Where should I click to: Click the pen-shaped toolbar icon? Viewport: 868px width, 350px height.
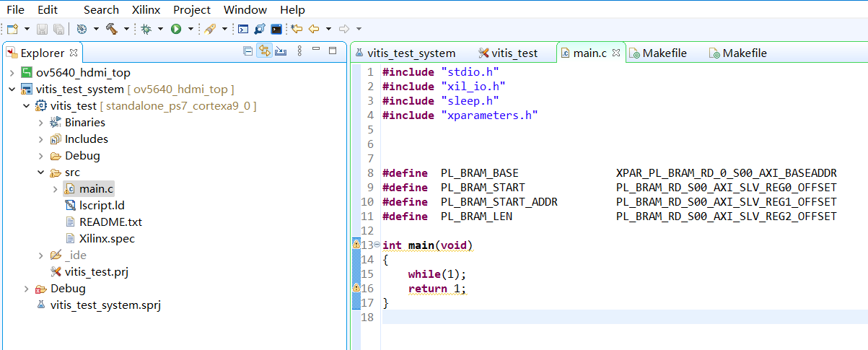tap(210, 29)
